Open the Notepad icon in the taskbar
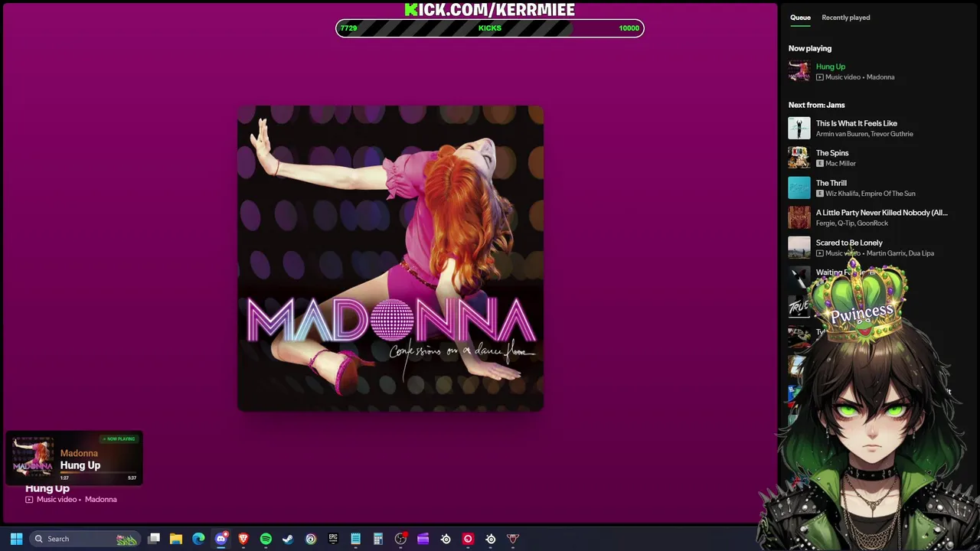The width and height of the screenshot is (980, 551). click(x=355, y=539)
